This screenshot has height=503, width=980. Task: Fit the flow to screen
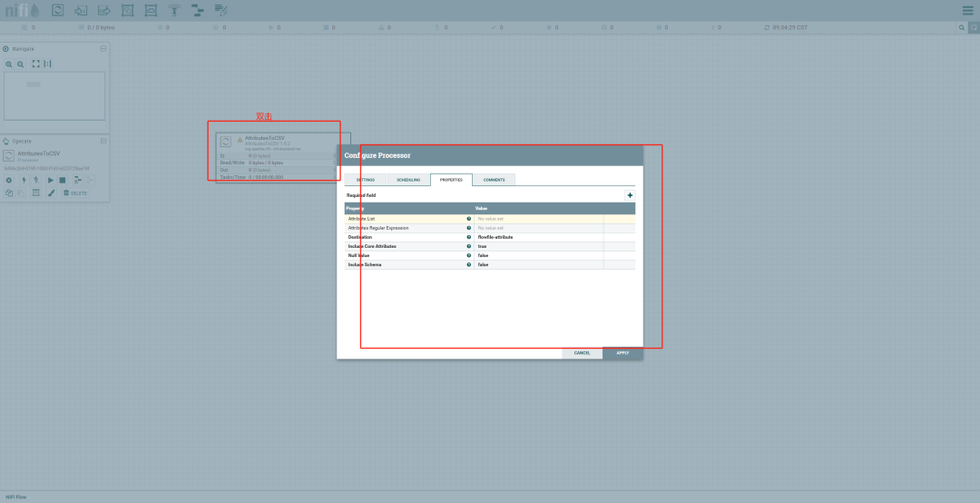(x=35, y=64)
